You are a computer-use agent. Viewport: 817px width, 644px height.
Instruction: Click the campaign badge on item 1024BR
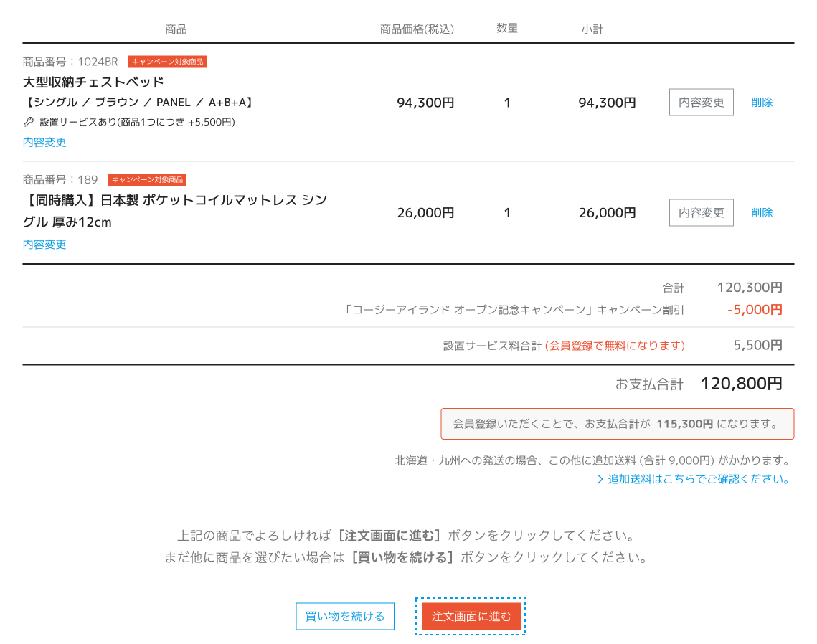(167, 62)
